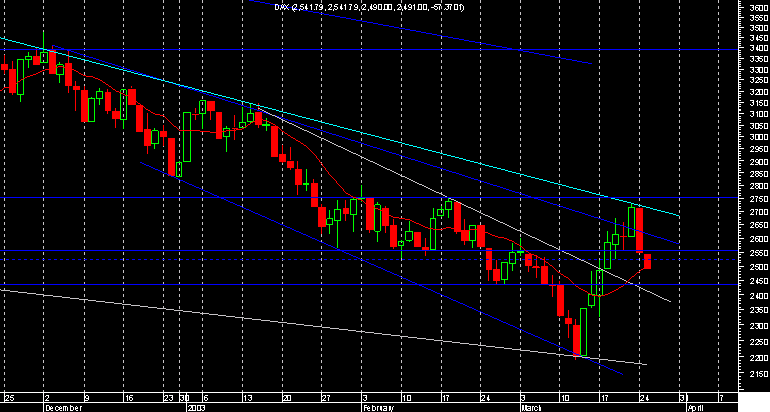This screenshot has height=412, width=770.
Task: Pick the 3000 price axis label
Action: [759, 137]
